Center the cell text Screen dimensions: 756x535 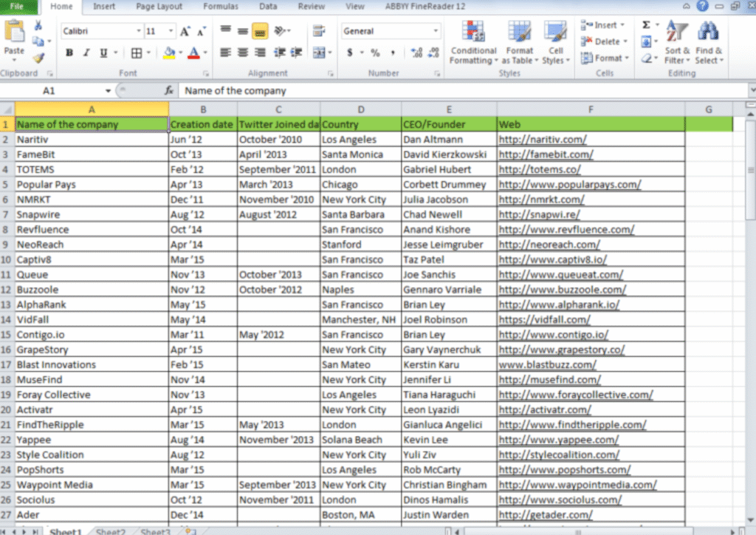point(242,52)
